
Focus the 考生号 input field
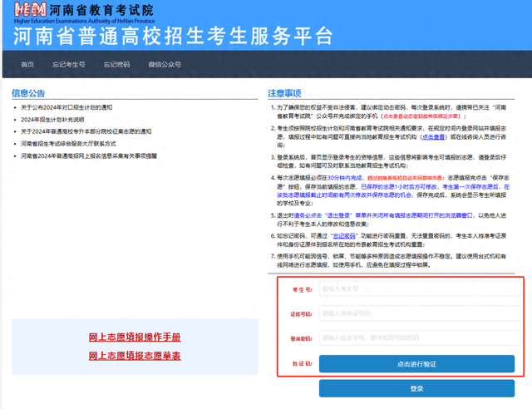416,289
